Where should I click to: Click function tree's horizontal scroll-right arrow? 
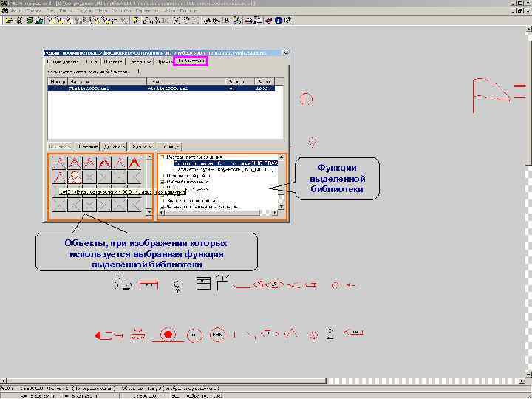pos(274,213)
